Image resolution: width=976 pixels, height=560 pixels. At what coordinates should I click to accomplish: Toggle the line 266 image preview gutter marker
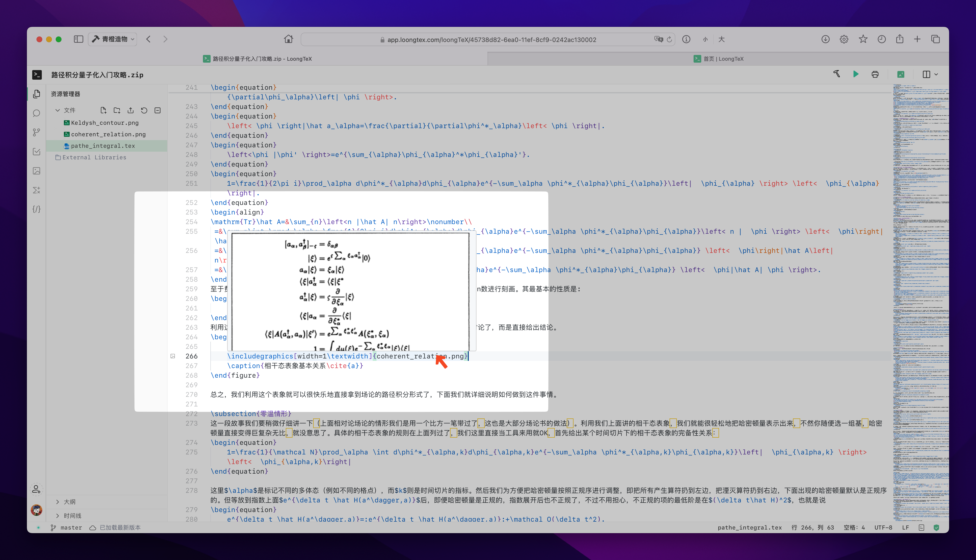[173, 356]
